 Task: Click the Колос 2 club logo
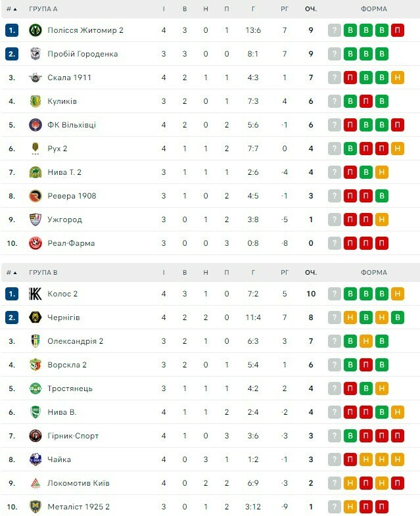(35, 294)
